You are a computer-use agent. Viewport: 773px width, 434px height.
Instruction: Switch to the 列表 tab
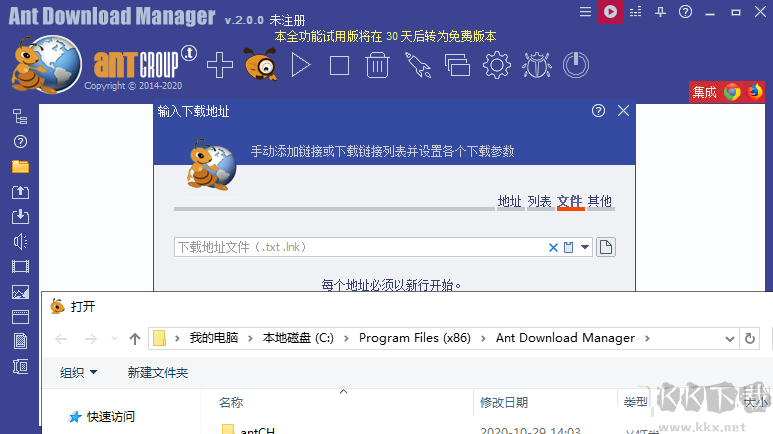[x=539, y=202]
